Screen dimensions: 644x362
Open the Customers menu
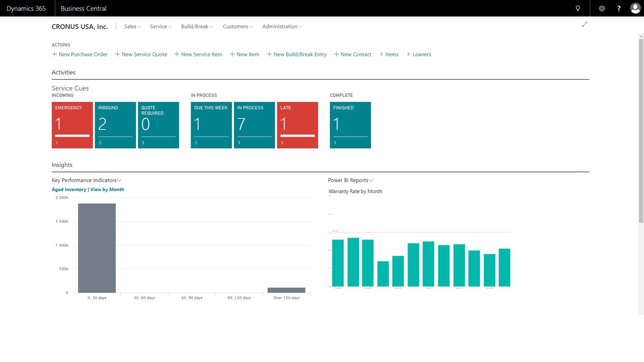point(238,27)
